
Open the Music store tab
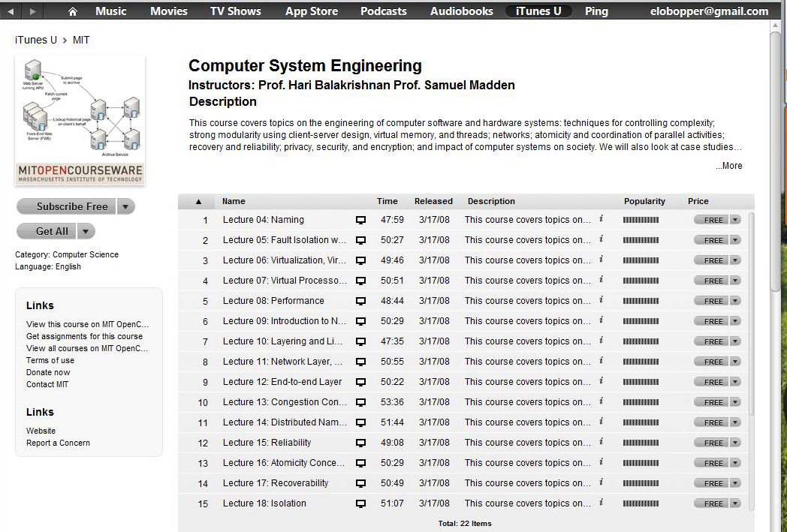(111, 11)
